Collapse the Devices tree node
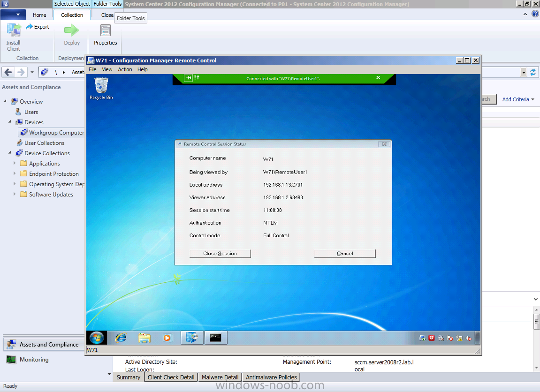Image resolution: width=540 pixels, height=392 pixels. [10, 122]
